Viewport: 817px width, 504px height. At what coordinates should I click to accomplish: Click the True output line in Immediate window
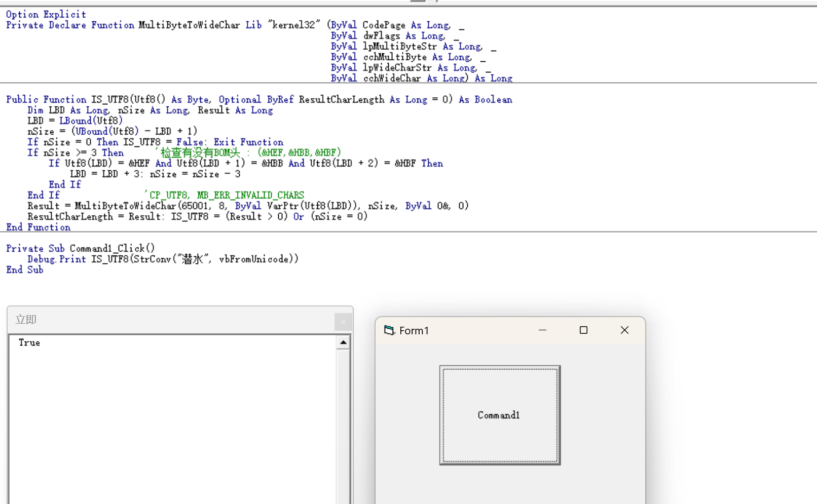pos(29,342)
